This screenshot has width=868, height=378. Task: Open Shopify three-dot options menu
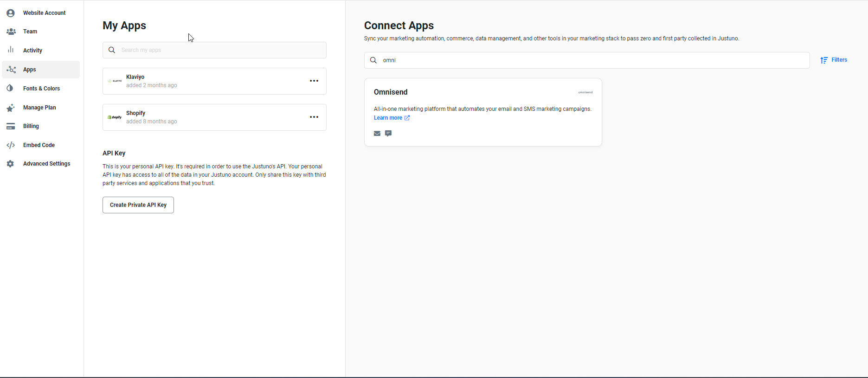[x=314, y=117]
